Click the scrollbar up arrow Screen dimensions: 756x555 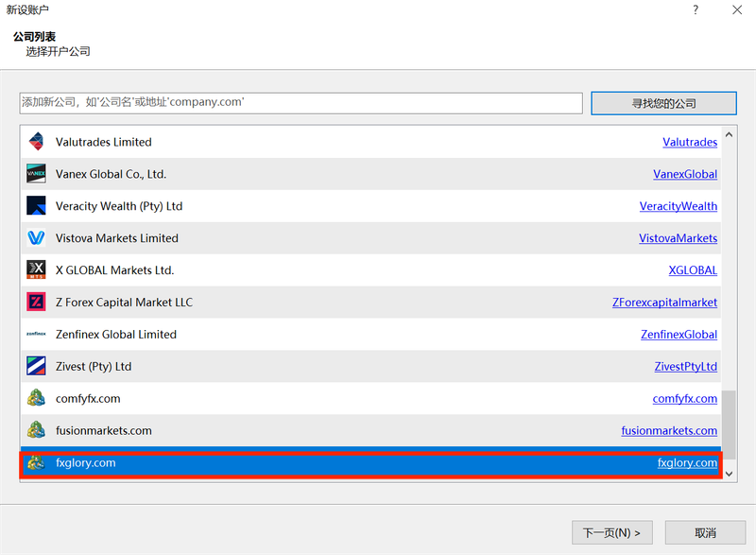point(729,134)
